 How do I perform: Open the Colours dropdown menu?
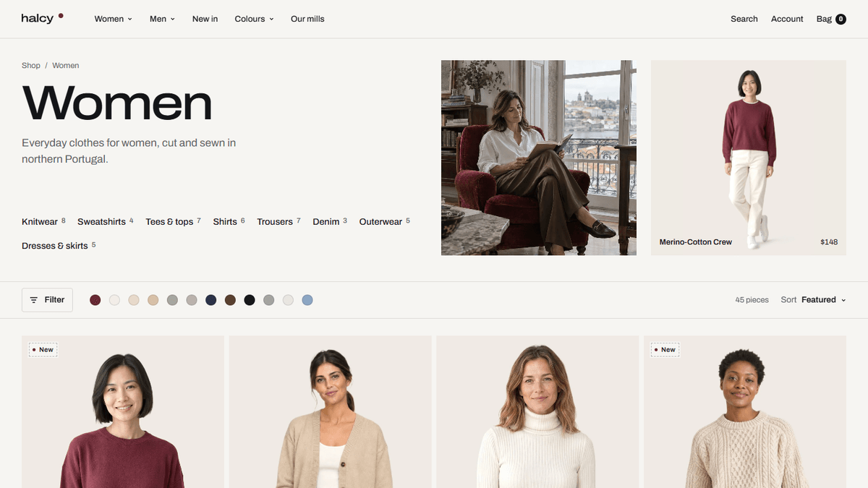254,19
